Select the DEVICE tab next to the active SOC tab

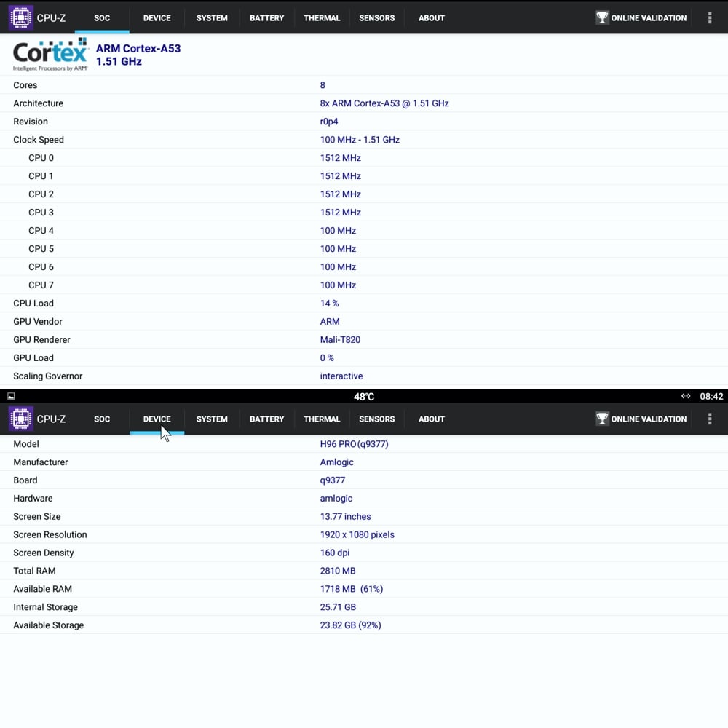pos(157,18)
